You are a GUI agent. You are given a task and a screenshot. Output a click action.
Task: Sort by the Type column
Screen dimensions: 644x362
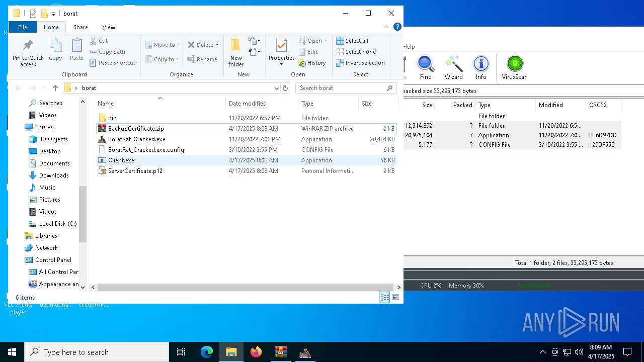(328, 104)
